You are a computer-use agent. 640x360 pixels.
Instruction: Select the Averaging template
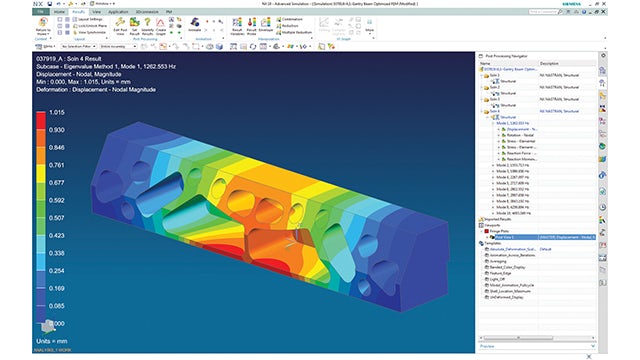(498, 261)
